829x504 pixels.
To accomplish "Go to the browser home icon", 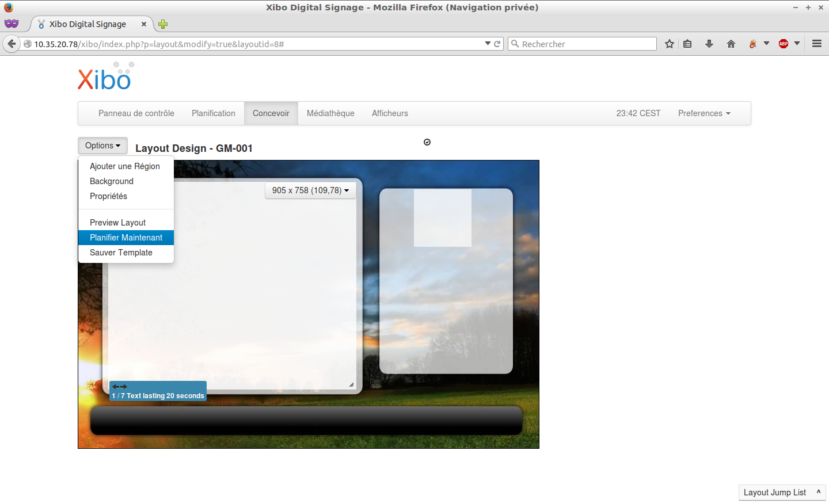I will (x=731, y=44).
